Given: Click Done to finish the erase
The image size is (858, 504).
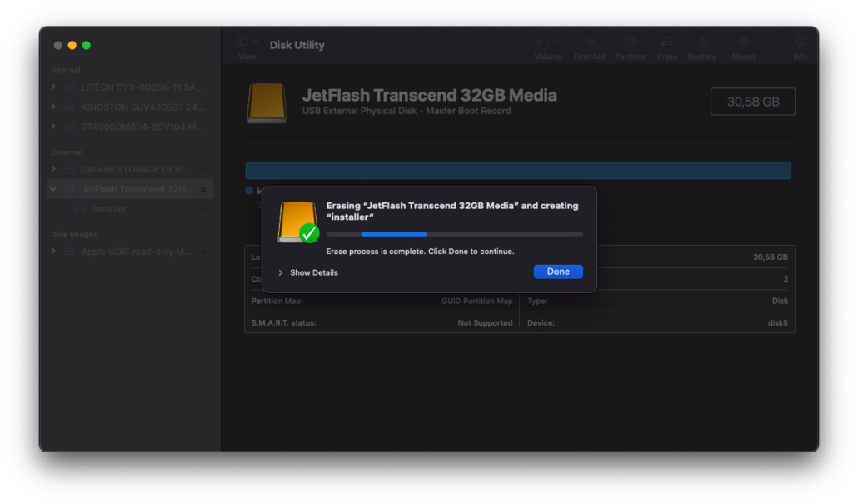Looking at the screenshot, I should pos(558,272).
